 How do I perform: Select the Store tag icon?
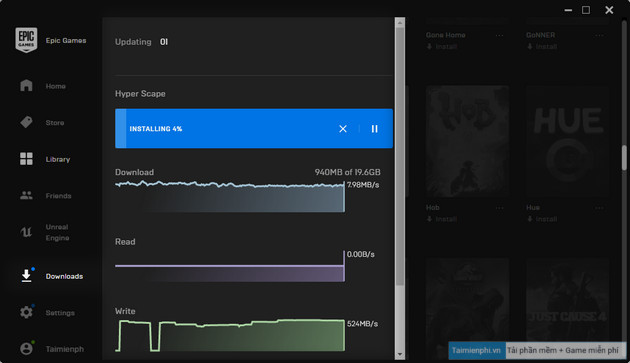[x=26, y=122]
